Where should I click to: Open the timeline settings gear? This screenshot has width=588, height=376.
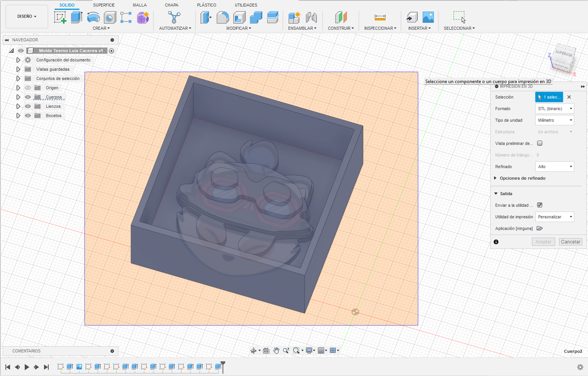tap(580, 367)
